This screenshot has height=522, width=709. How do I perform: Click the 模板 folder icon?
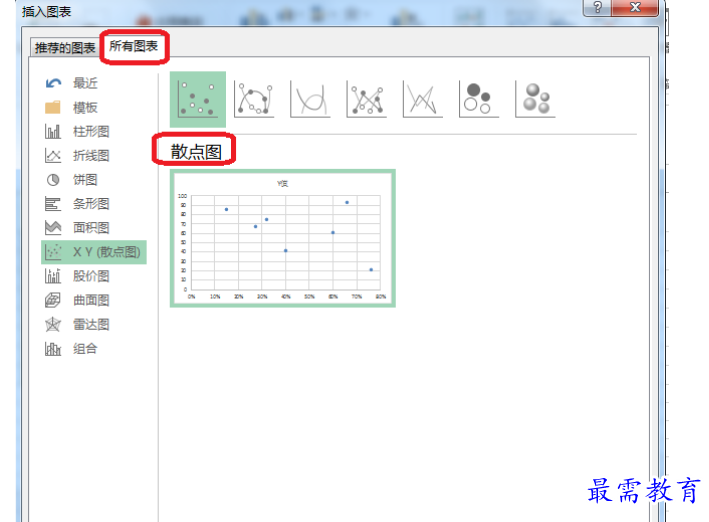pos(53,107)
